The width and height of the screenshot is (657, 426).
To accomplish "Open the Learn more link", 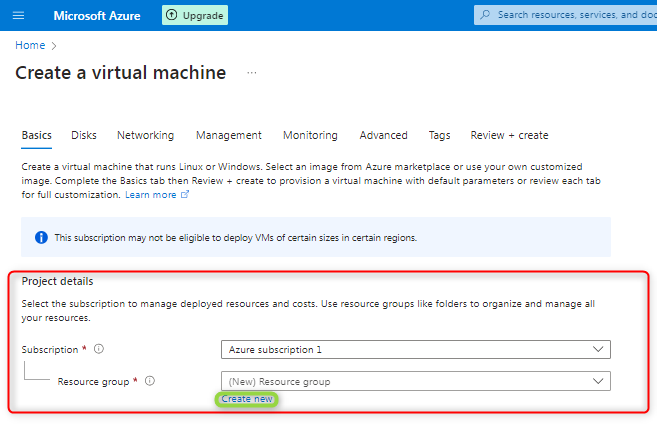I will tap(151, 195).
